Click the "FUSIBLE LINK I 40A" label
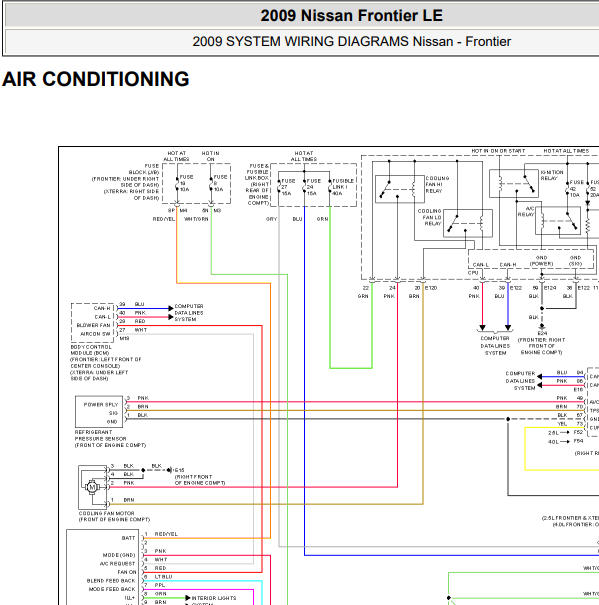 click(x=343, y=187)
